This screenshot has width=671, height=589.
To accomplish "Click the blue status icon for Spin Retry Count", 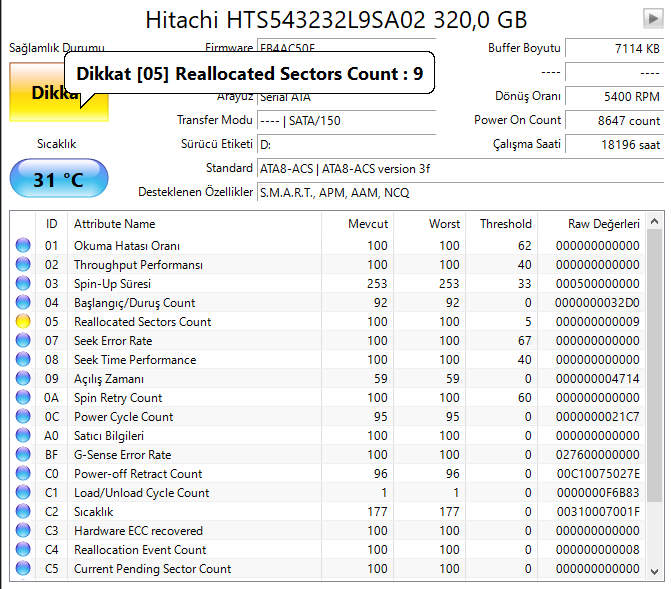I will tap(23, 398).
